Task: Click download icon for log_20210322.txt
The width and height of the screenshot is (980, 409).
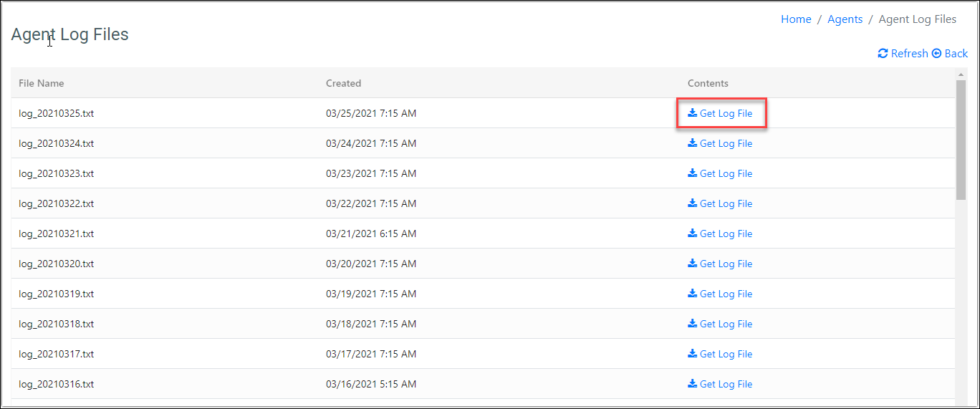Action: pos(692,203)
